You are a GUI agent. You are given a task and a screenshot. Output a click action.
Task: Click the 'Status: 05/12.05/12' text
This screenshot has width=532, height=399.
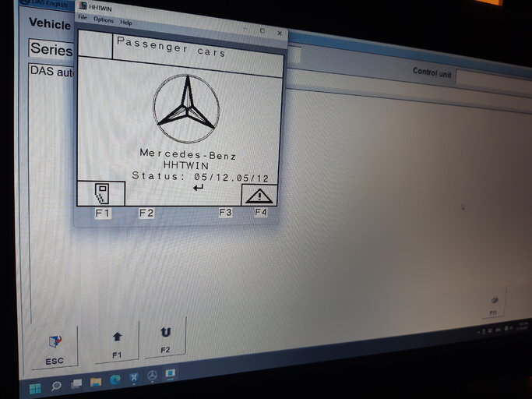coord(200,177)
